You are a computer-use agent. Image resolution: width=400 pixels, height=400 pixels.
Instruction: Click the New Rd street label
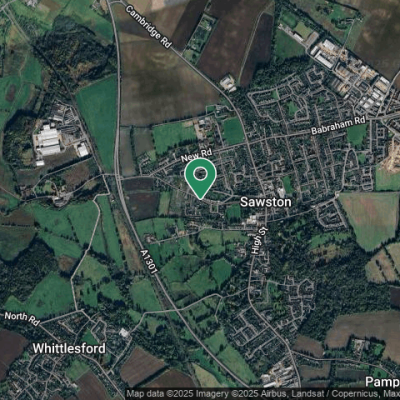point(196,155)
